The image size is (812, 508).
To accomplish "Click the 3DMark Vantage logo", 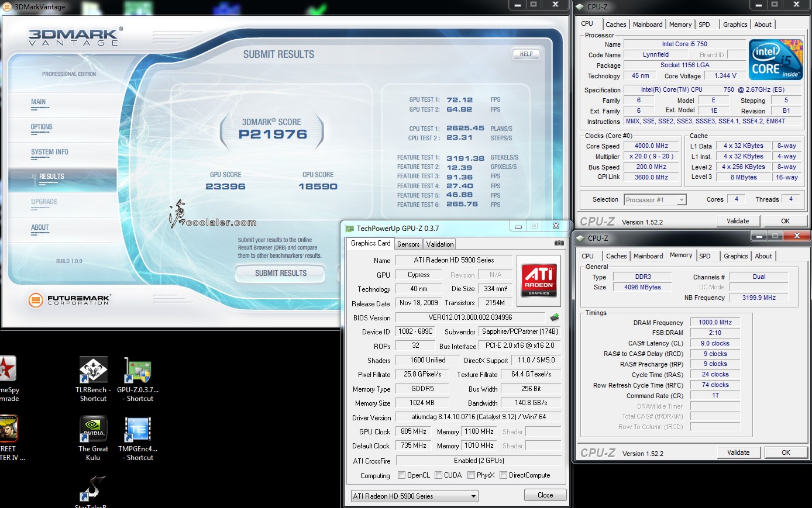I will 75,36.
